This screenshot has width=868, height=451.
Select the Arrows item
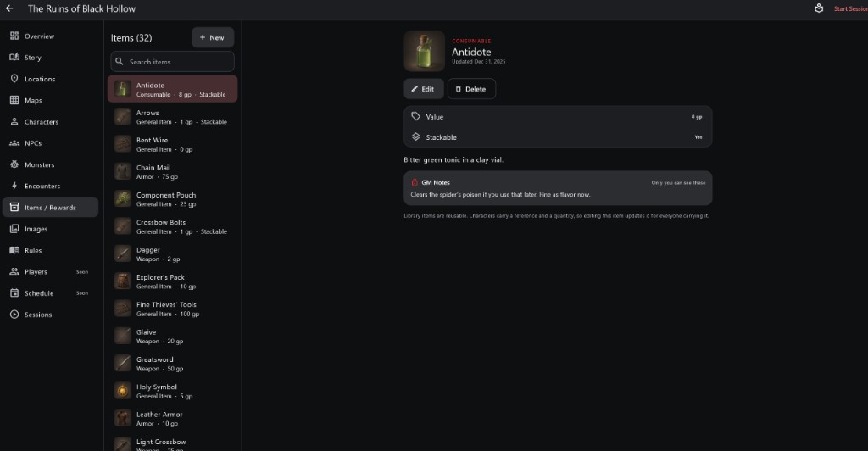[x=172, y=117]
